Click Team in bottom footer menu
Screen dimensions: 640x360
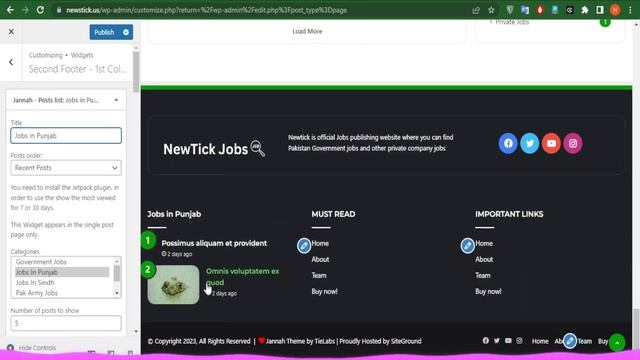[x=584, y=341]
